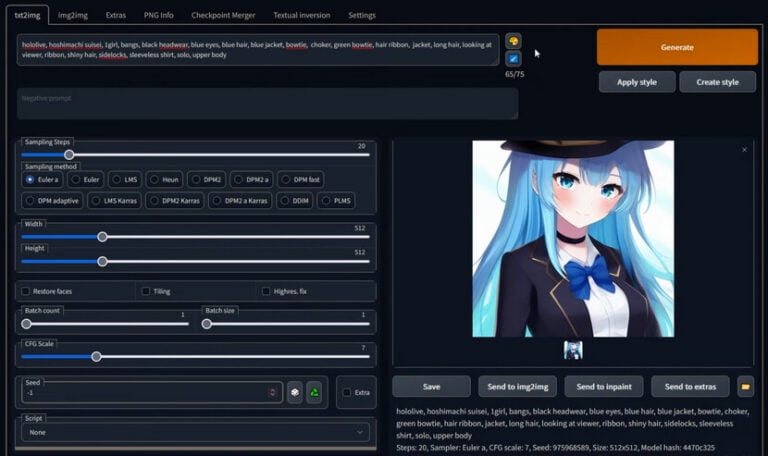Open output folder with the folder icon
The height and width of the screenshot is (456, 768).
coord(745,386)
